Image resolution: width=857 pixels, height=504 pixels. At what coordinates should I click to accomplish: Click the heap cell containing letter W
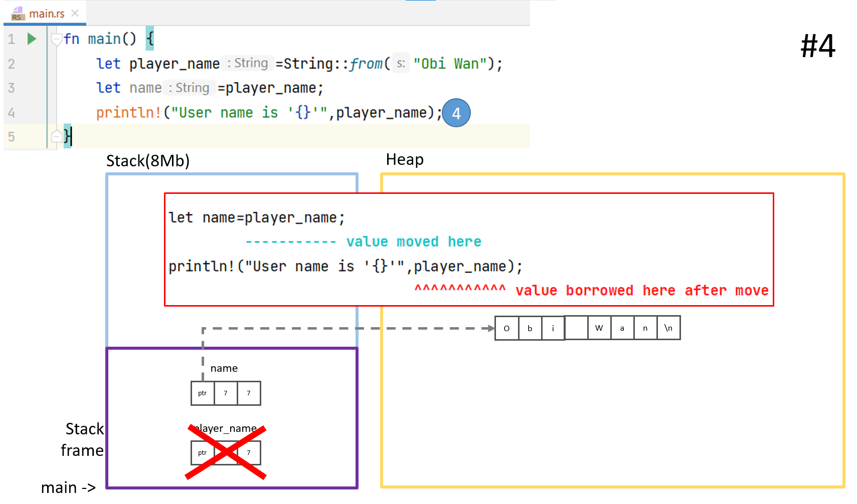[599, 328]
